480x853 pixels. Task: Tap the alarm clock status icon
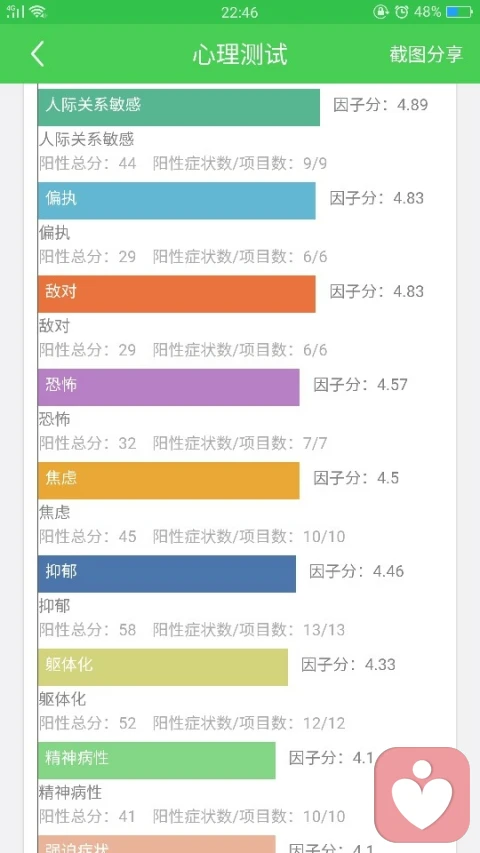click(402, 11)
